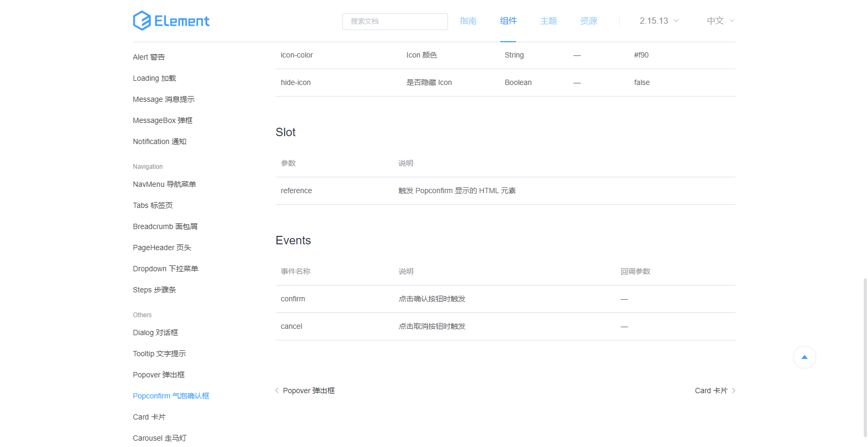868x447 pixels.
Task: Open Alert 警告 in the sidebar
Action: coord(149,57)
